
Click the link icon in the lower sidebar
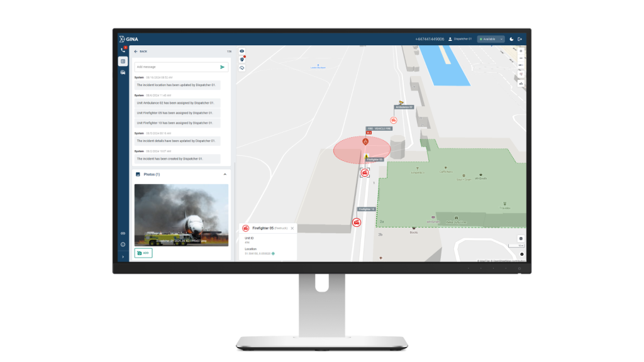122,232
